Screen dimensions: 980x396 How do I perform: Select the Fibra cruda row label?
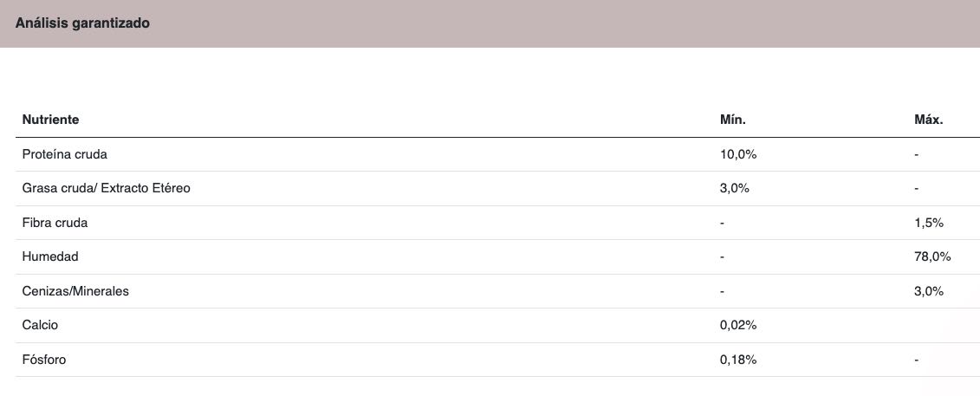click(55, 223)
